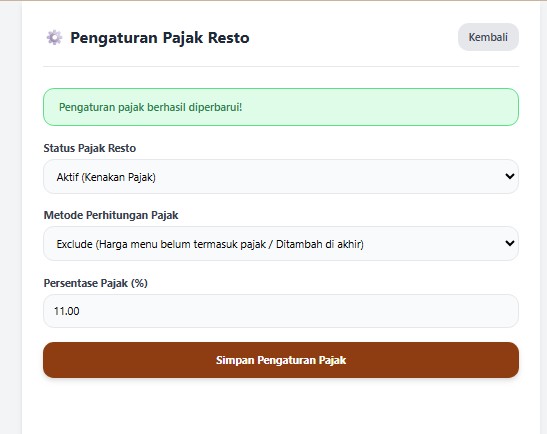547x434 pixels.
Task: Click the gear icon beside Pengaturan Pajak Resto
Action: point(54,37)
